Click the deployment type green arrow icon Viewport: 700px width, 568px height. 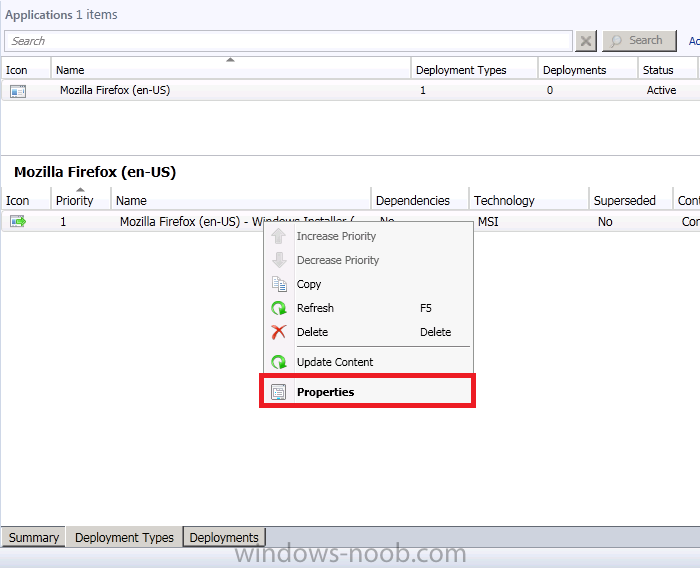[x=18, y=221]
